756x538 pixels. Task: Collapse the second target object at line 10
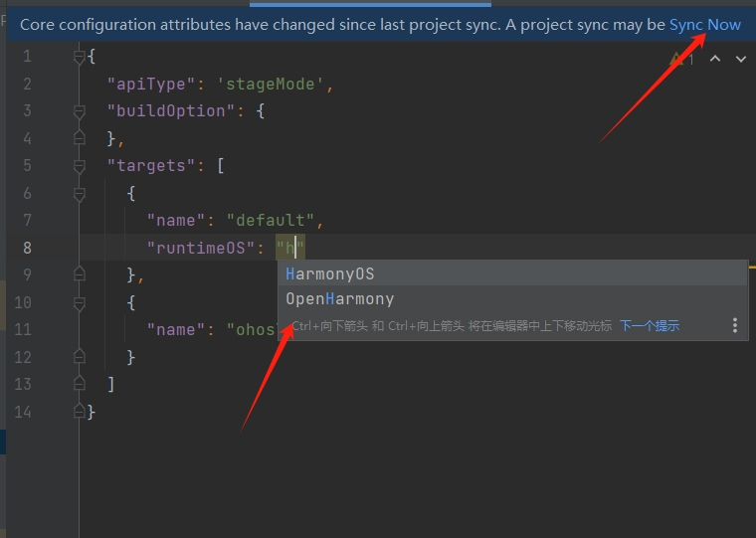[x=80, y=302]
